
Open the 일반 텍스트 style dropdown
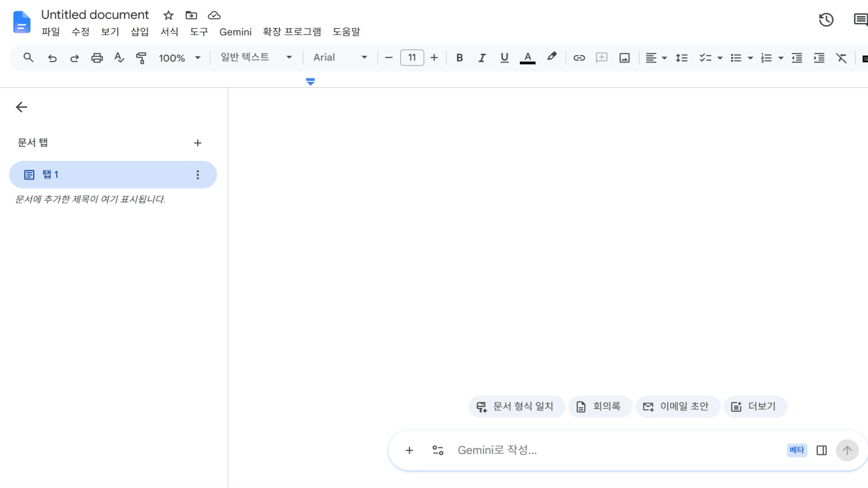[x=256, y=57]
